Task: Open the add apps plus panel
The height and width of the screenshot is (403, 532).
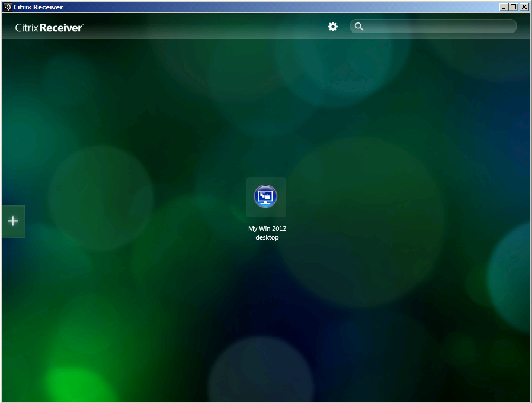Action: tap(13, 221)
